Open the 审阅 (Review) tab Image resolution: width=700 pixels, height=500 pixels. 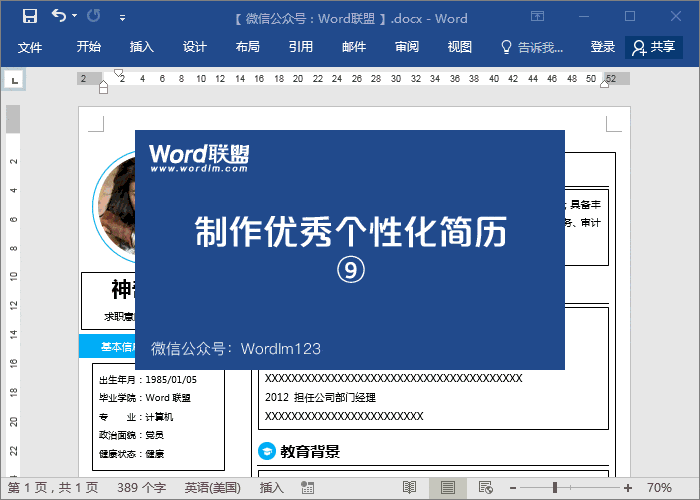click(407, 46)
